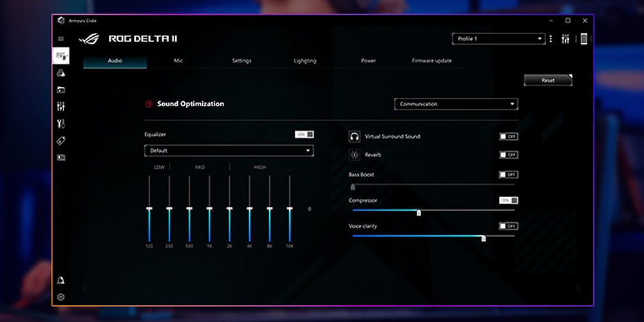644x322 pixels.
Task: Open the Profile 1 dropdown
Action: point(499,39)
